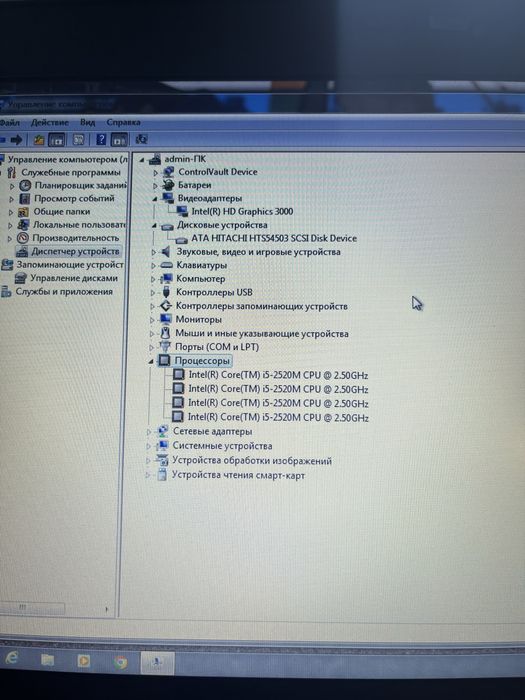The width and height of the screenshot is (525, 700).
Task: Select the Компьютер category
Action: tap(200, 279)
